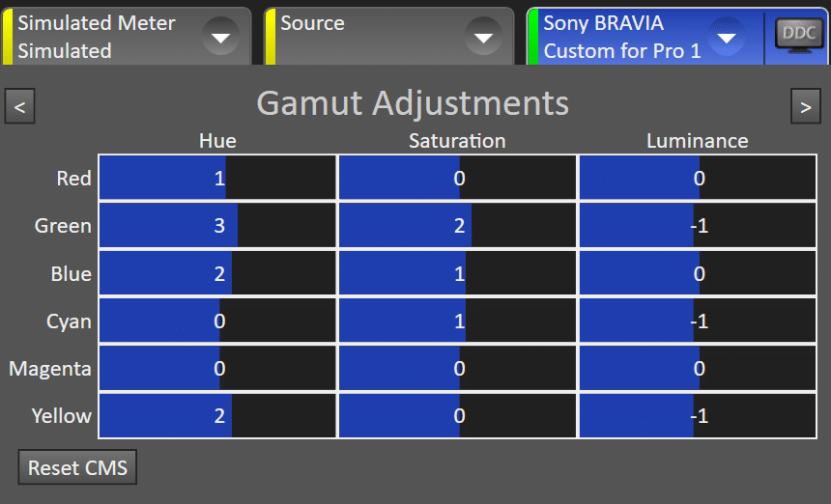The width and height of the screenshot is (831, 504).
Task: Select Sony BRAVIA Custom for Pro 1 tab
Action: (645, 37)
